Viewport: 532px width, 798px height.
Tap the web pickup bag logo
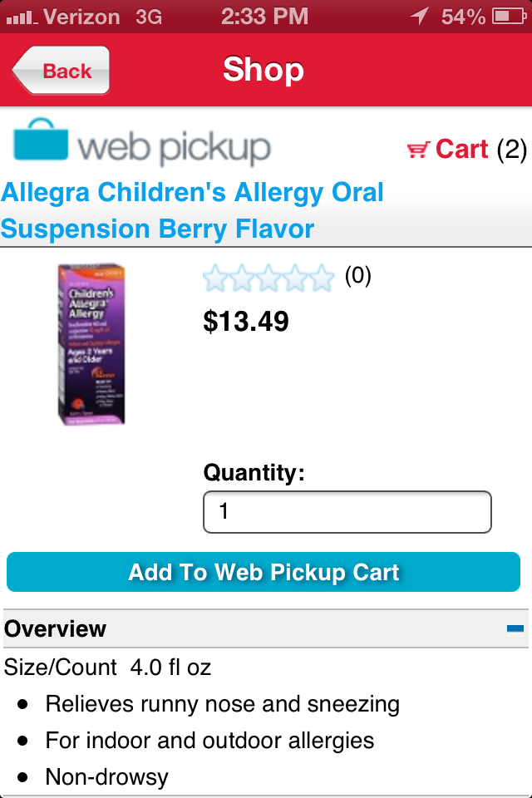click(41, 140)
